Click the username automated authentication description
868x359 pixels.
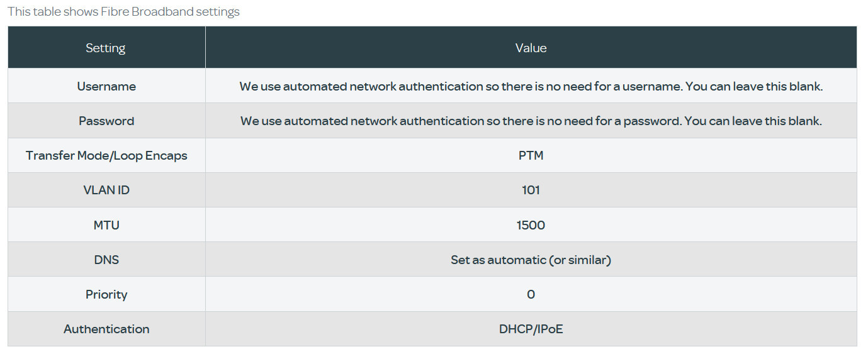pyautogui.click(x=531, y=86)
